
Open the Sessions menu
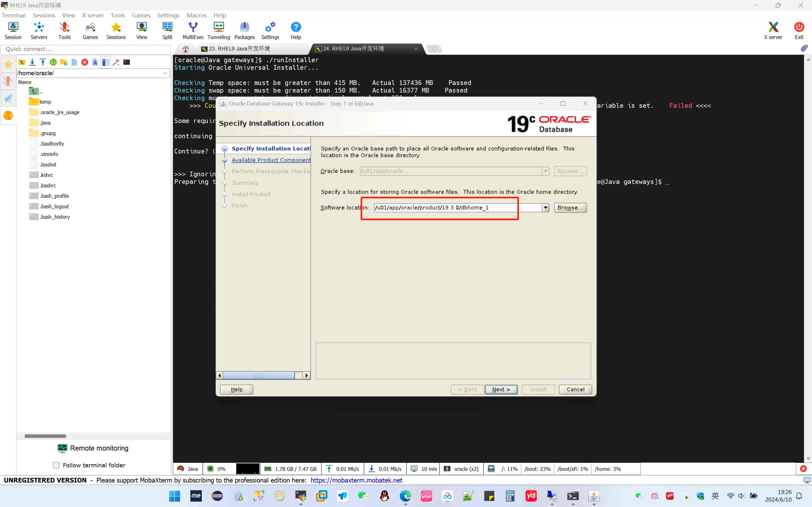click(x=43, y=15)
